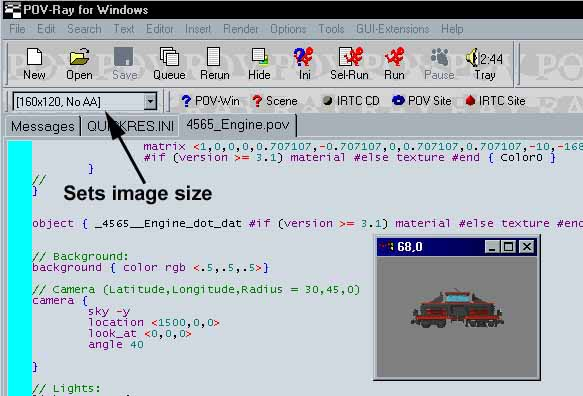This screenshot has width=583, height=396.
Task: Minimize the 68,0 render window
Action: pyautogui.click(x=492, y=247)
